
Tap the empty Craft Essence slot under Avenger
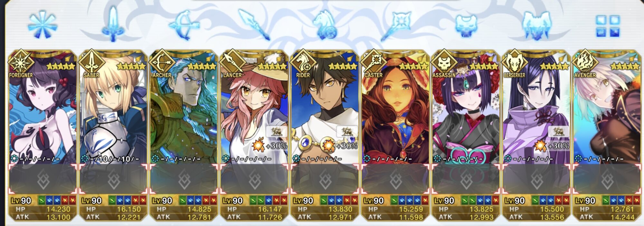click(607, 179)
